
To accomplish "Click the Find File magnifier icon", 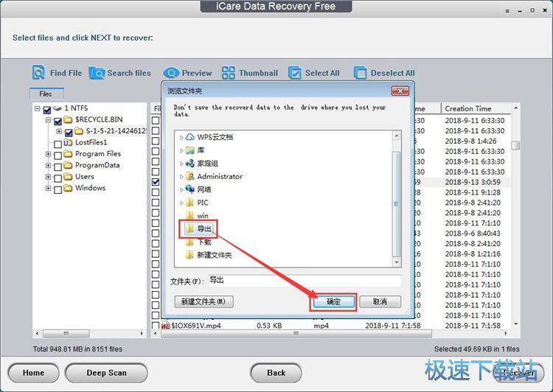I will click(38, 72).
